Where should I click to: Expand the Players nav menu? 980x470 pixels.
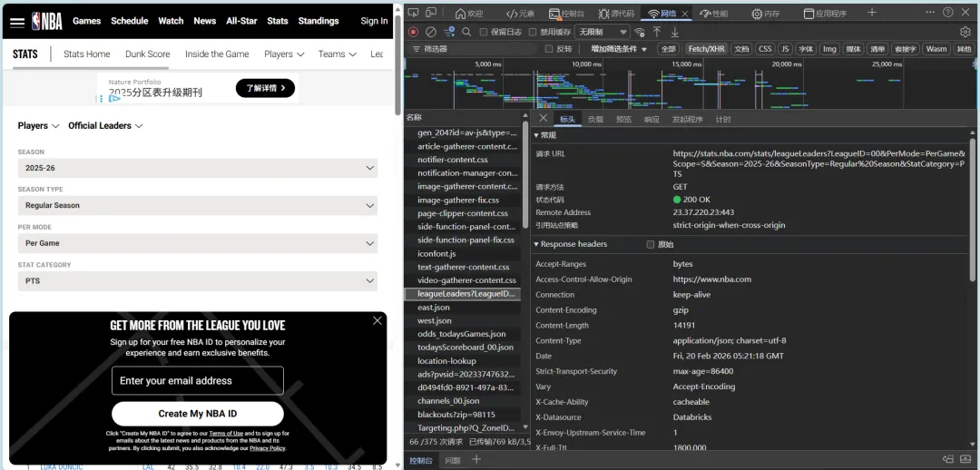pyautogui.click(x=284, y=54)
